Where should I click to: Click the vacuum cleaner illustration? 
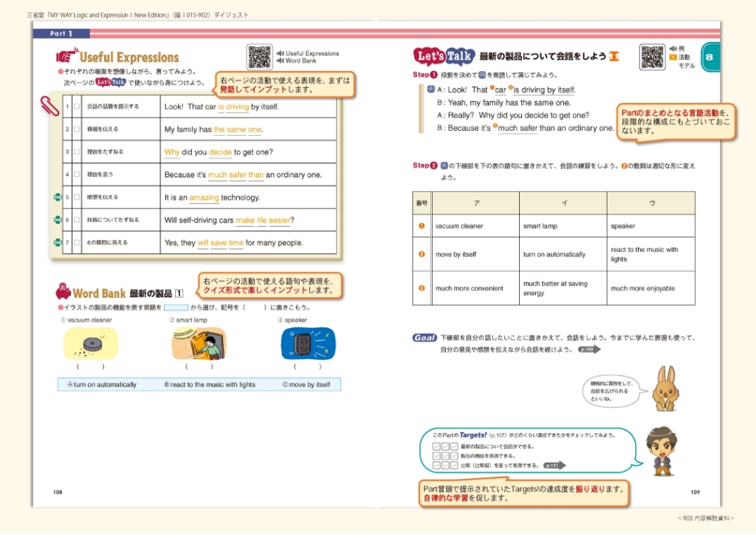coord(91,344)
